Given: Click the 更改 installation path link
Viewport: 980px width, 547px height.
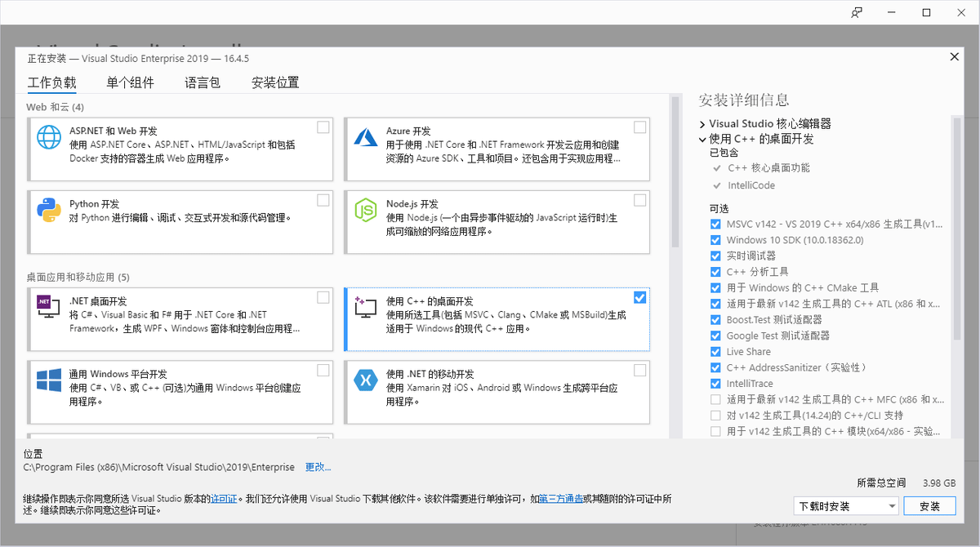Looking at the screenshot, I should click(317, 466).
